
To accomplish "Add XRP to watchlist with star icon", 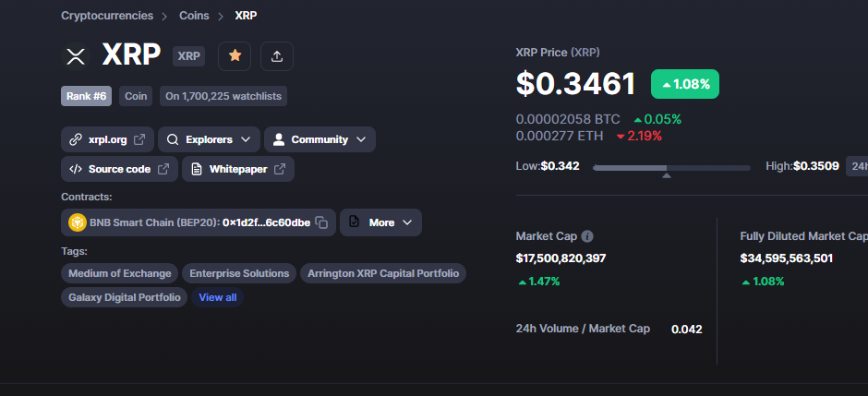I will (x=235, y=56).
